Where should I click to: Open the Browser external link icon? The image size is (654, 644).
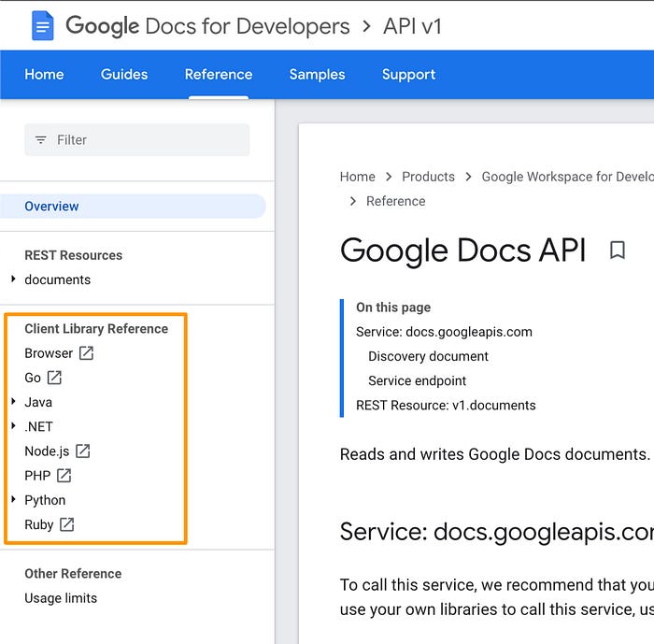pyautogui.click(x=86, y=353)
